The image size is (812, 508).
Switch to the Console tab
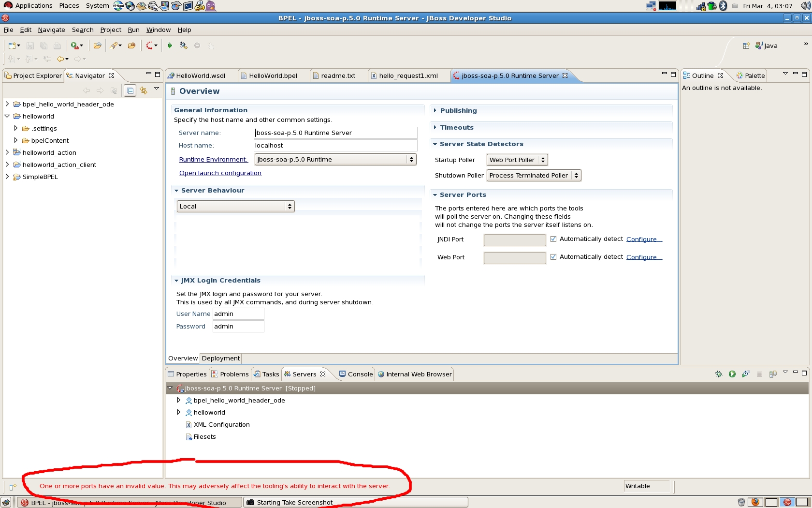point(356,374)
